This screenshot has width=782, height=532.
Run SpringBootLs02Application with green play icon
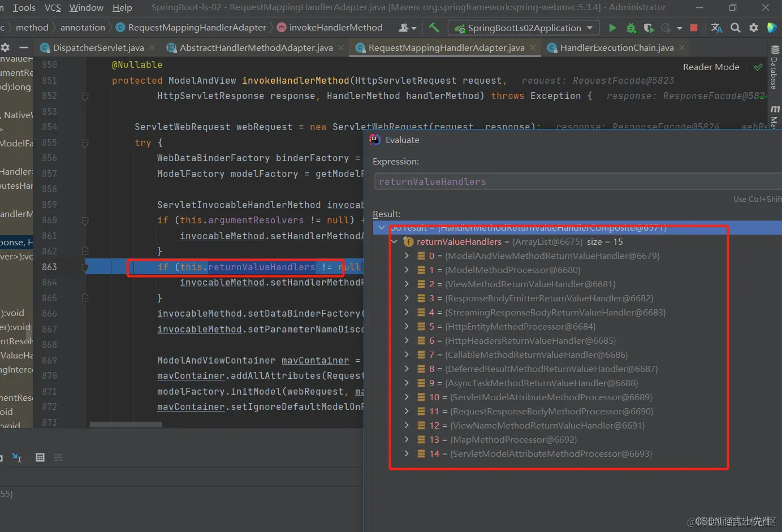[612, 28]
